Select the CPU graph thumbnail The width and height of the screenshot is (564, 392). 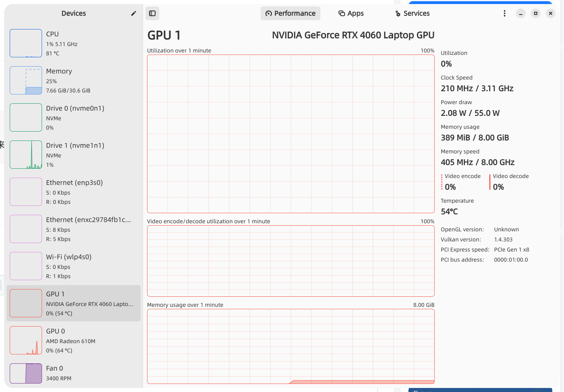(x=26, y=43)
